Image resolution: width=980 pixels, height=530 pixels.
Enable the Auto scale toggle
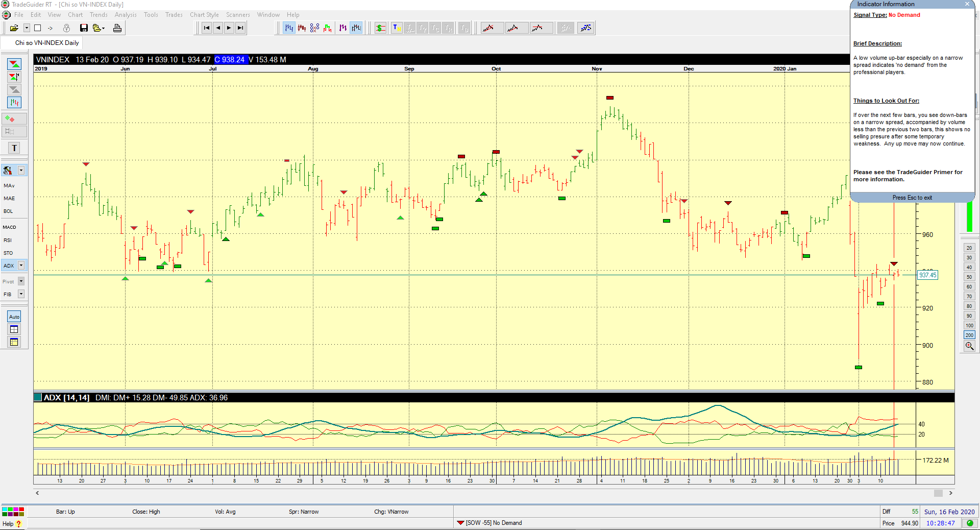(14, 317)
